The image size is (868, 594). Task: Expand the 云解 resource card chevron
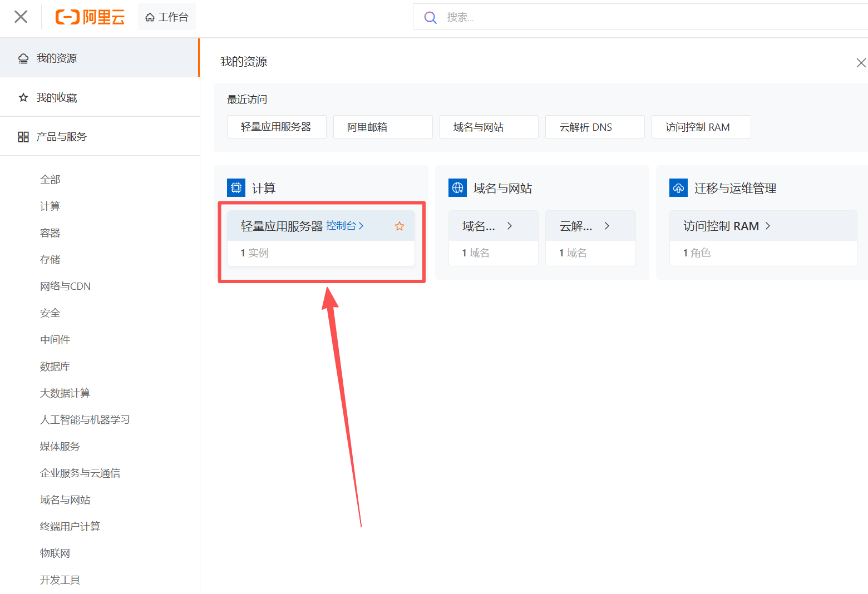[606, 226]
